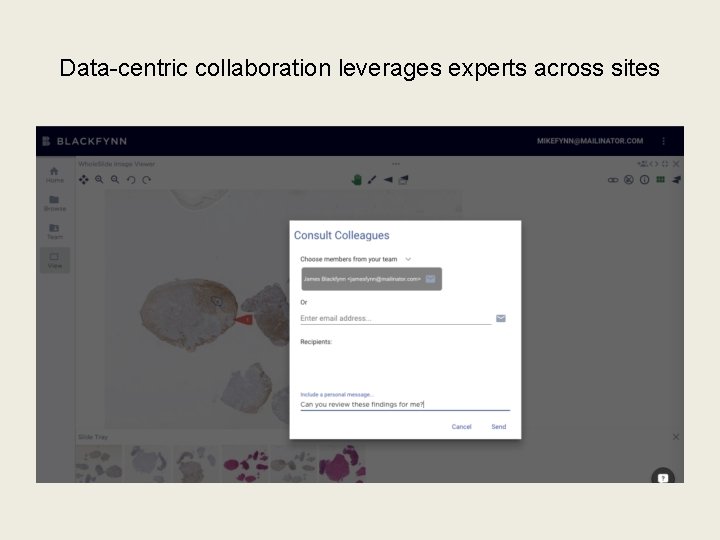Open the View sidebar item
720x540 pixels.
click(55, 260)
